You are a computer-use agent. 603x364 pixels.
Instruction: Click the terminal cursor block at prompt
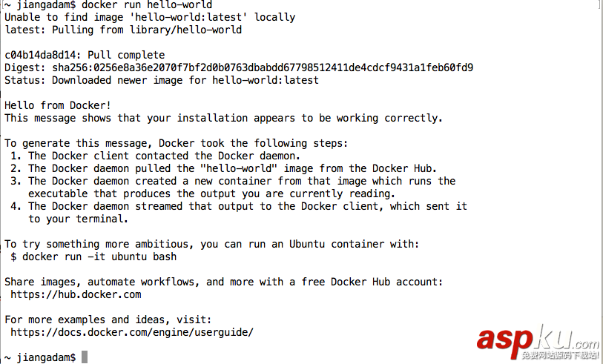85,357
